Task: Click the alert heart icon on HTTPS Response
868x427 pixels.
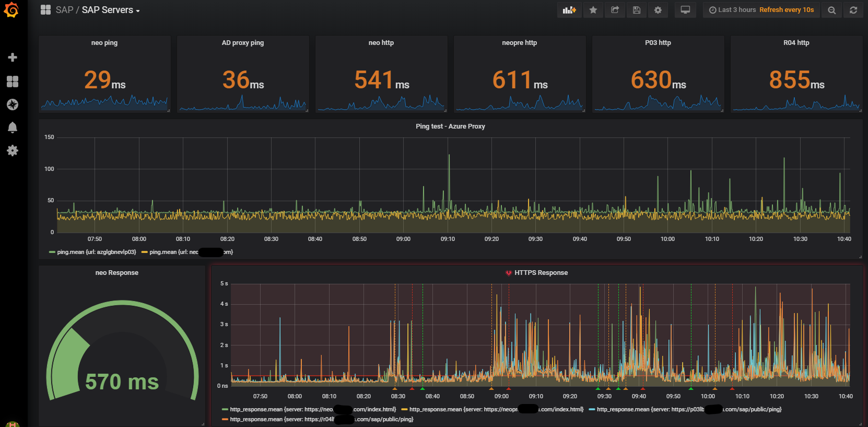Action: (509, 273)
